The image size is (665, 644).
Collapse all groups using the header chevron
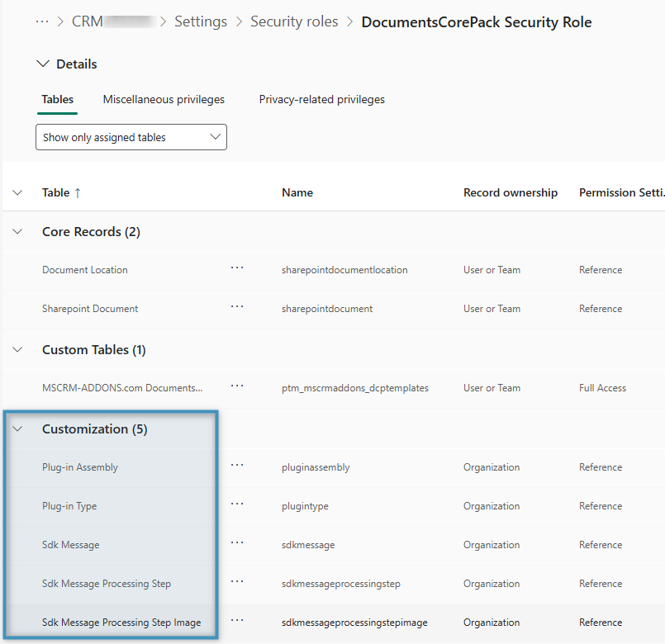click(18, 192)
